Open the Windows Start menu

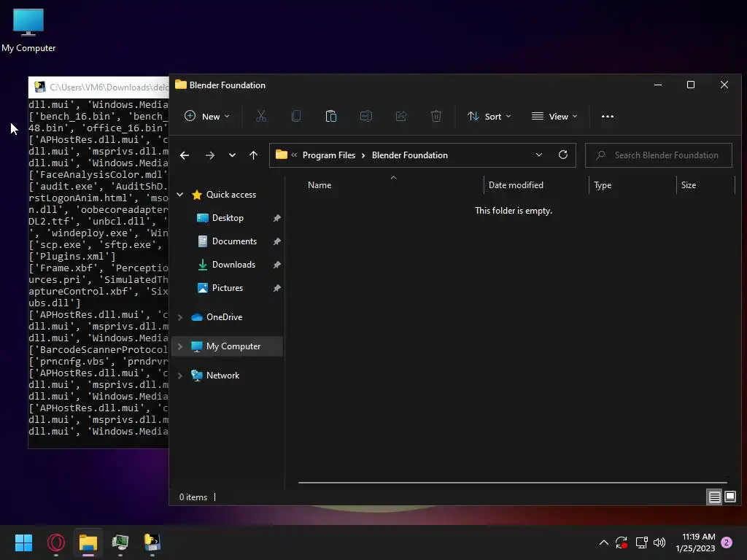(x=23, y=542)
